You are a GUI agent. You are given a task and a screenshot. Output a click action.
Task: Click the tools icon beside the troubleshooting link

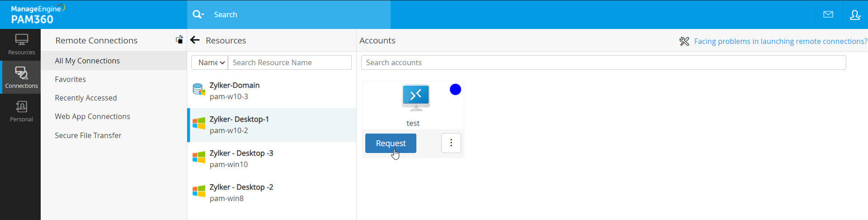point(684,42)
